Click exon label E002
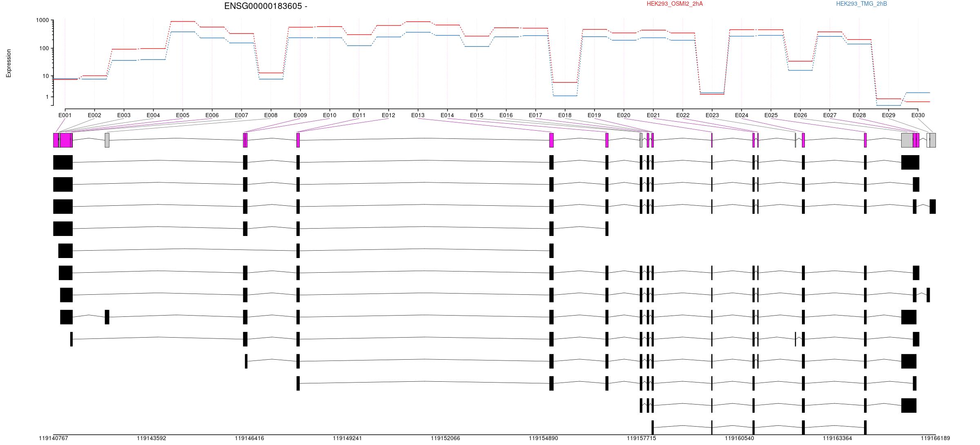 [x=94, y=115]
